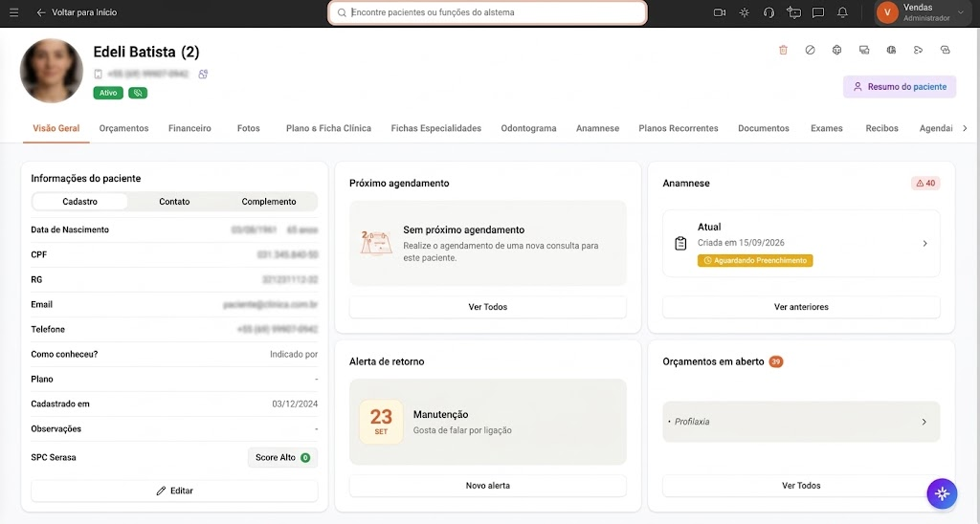This screenshot has height=524, width=980.
Task: Click the Voltar para Início back arrow
Action: coord(41,12)
